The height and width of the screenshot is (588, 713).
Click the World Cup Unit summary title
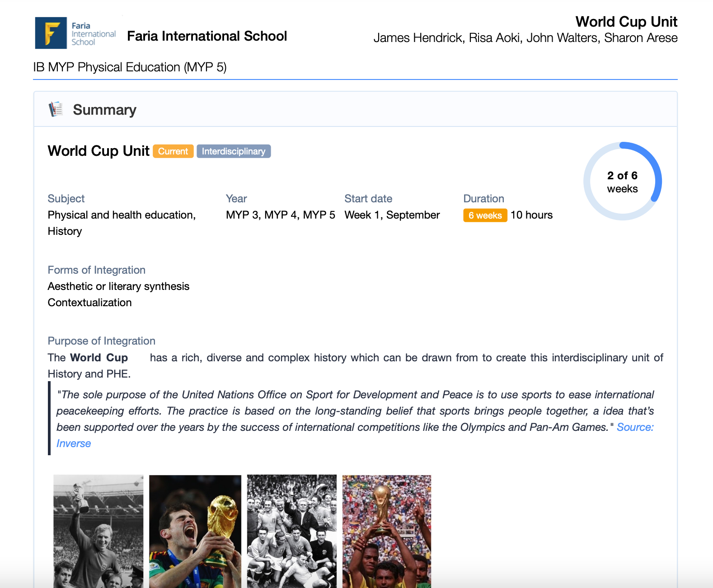point(99,151)
